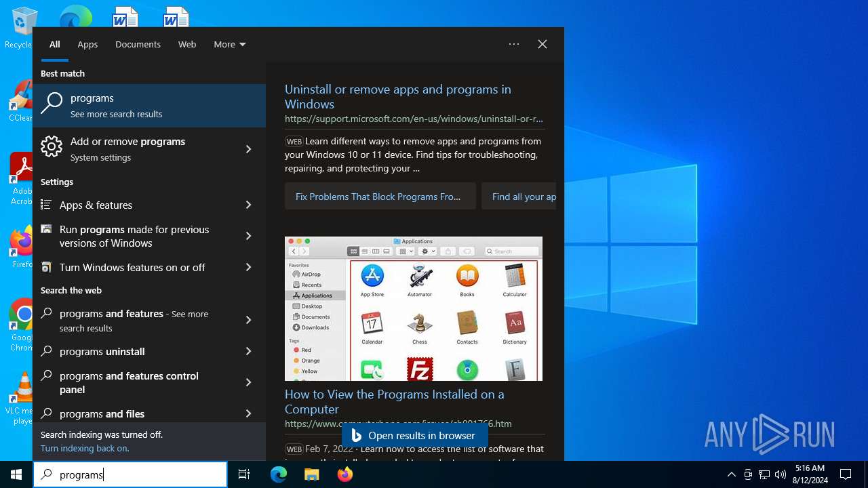Open the 'programs' best match search result
Screen dimensions: 868x488
(149, 106)
